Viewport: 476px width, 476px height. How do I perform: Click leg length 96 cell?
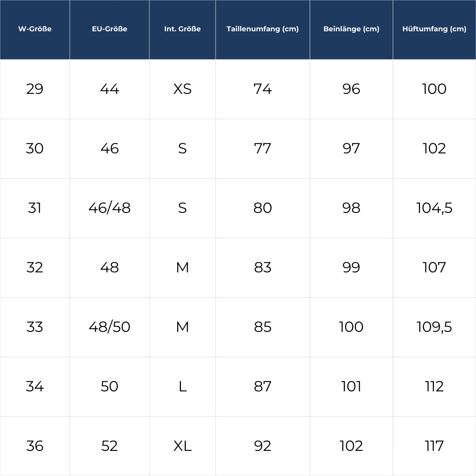(x=351, y=89)
